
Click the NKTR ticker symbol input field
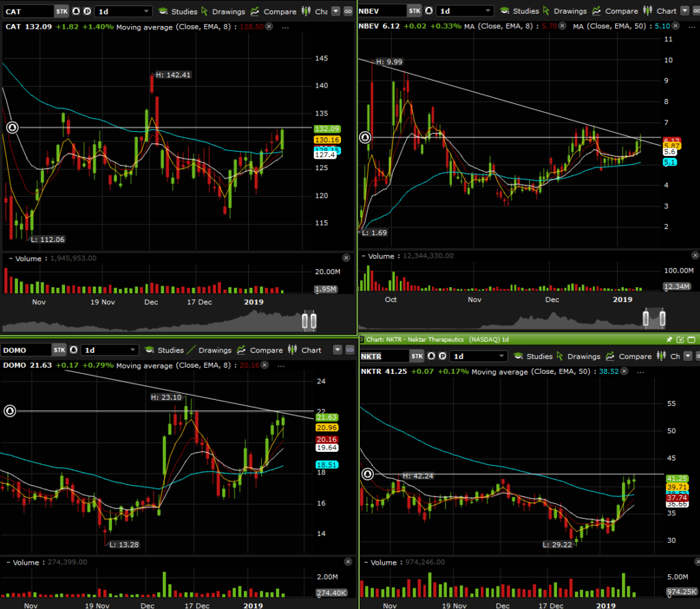coord(384,356)
